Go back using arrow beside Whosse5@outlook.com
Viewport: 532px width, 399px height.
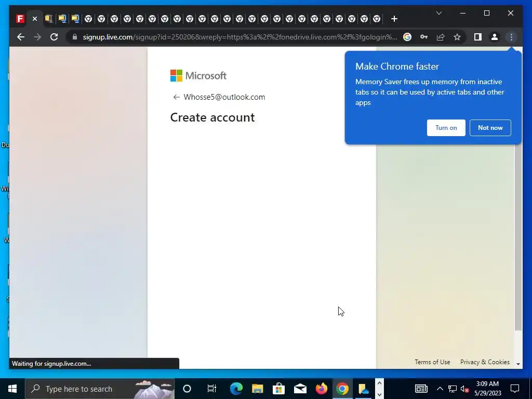click(x=176, y=97)
